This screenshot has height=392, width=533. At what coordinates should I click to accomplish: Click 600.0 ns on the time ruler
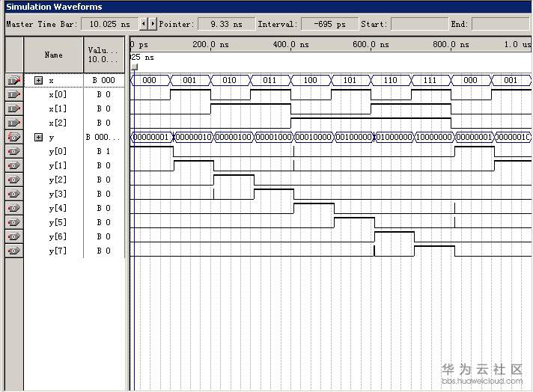[x=371, y=44]
